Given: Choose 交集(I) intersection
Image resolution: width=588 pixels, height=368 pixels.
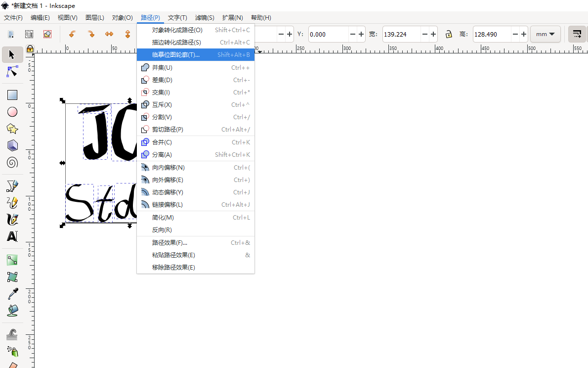Looking at the screenshot, I should (x=196, y=92).
